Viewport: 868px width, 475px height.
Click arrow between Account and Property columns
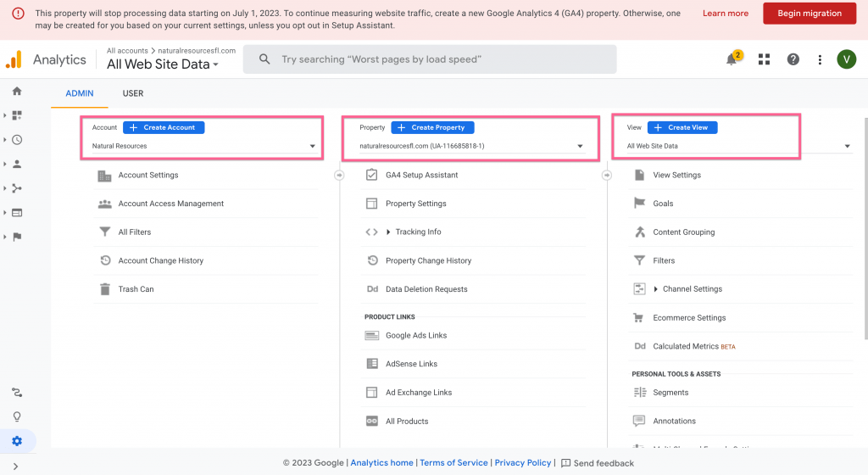(339, 176)
